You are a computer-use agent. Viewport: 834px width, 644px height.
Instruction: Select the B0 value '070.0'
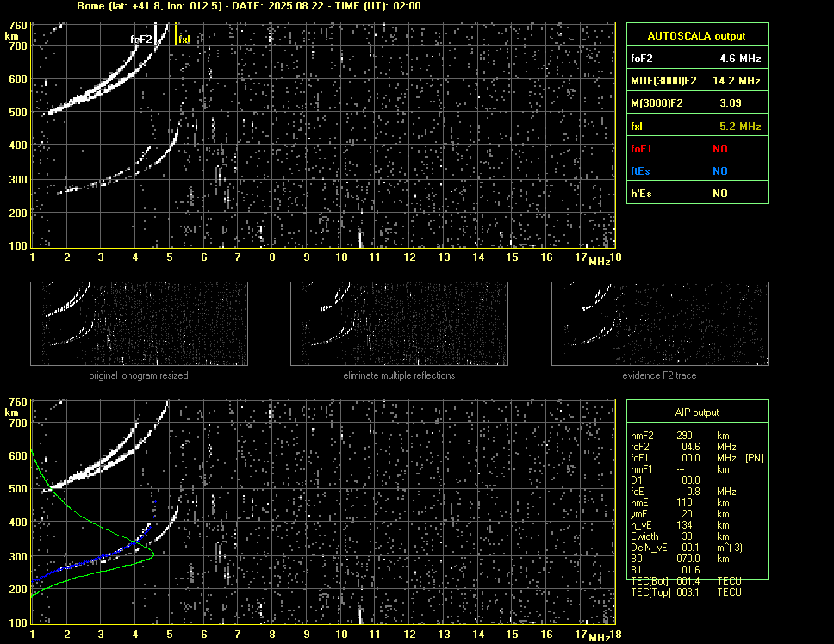click(x=688, y=559)
